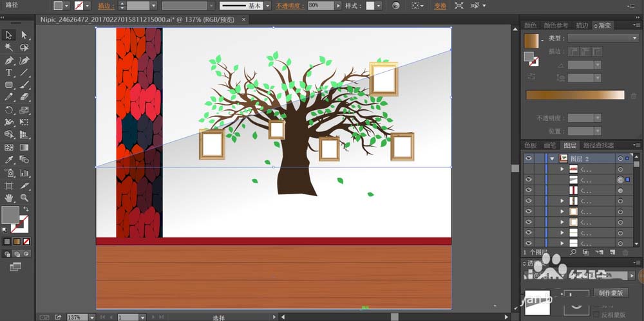The height and width of the screenshot is (321, 644).
Task: Select the Artboard tool
Action: coord(8,185)
